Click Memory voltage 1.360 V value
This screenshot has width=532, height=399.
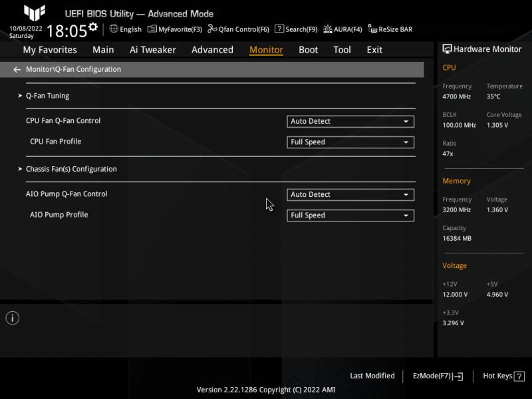497,210
